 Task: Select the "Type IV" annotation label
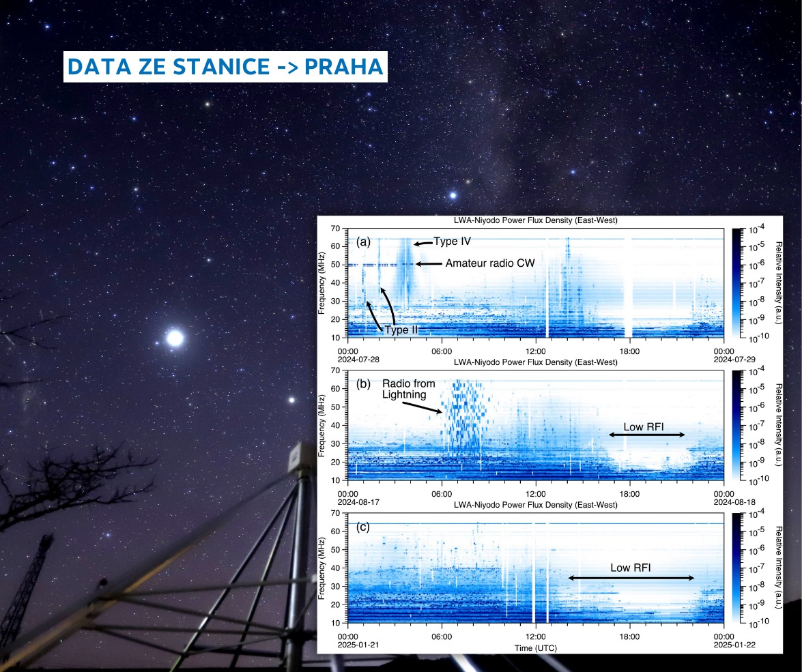(x=452, y=242)
